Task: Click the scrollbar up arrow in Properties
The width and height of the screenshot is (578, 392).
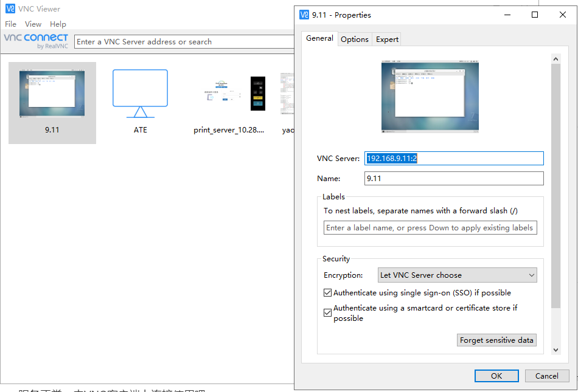Action: pos(556,59)
